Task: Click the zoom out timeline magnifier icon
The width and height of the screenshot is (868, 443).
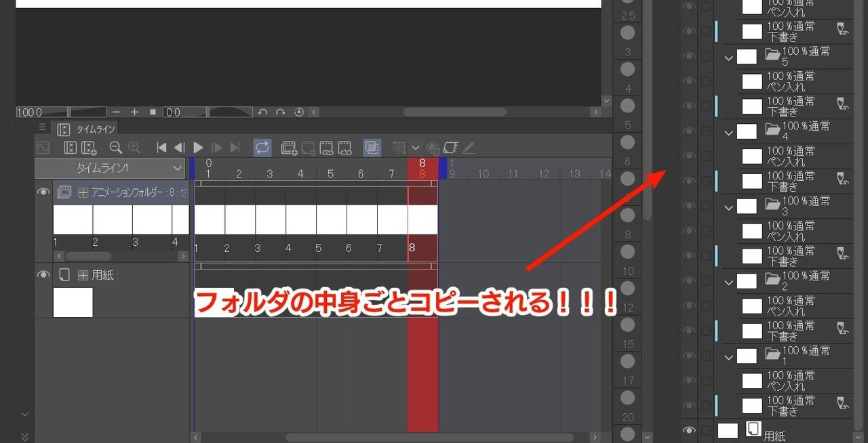Action: (115, 147)
